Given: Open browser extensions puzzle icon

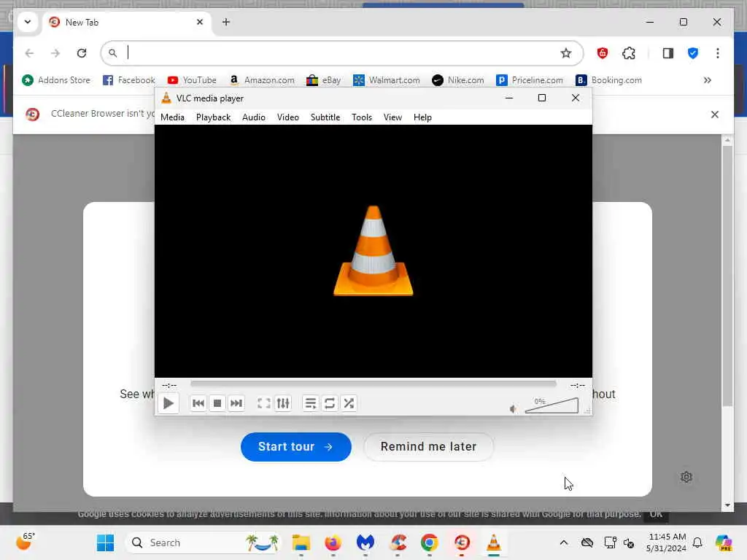Looking at the screenshot, I should (x=629, y=52).
